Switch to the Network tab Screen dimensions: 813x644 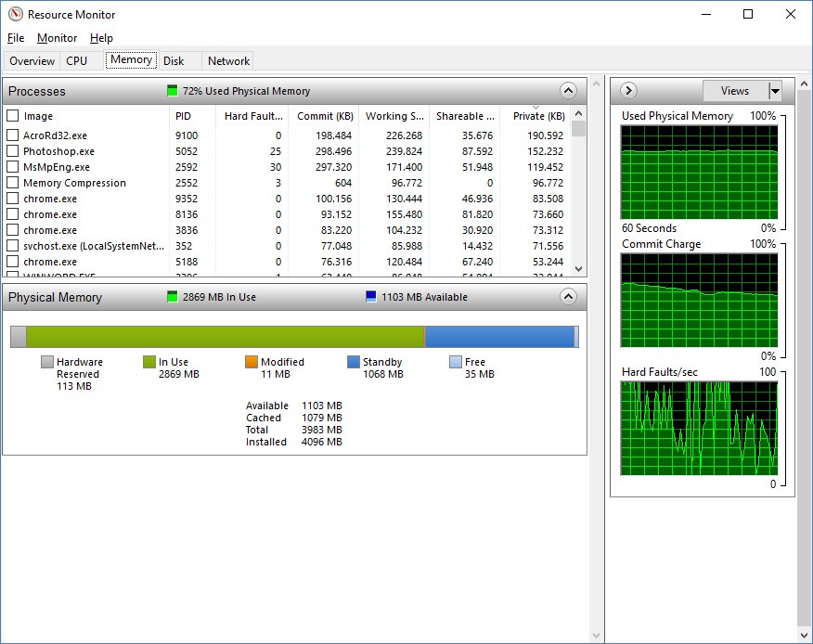(x=228, y=61)
